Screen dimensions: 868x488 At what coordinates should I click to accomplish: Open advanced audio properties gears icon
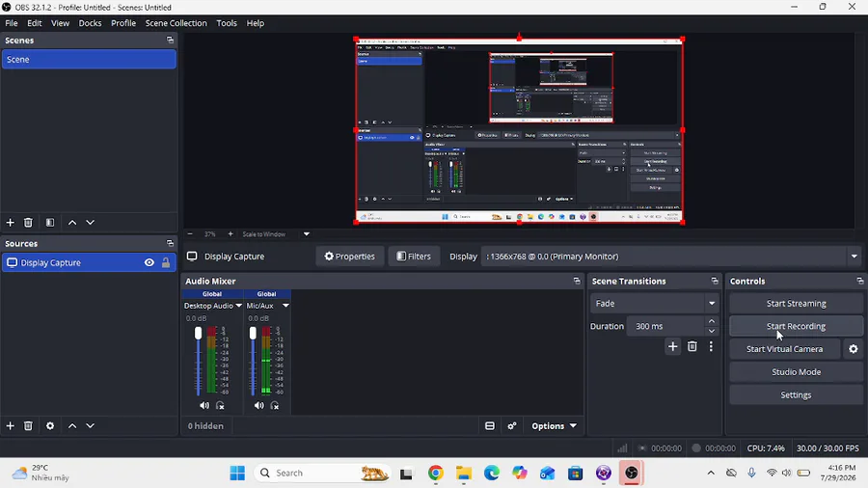(512, 426)
